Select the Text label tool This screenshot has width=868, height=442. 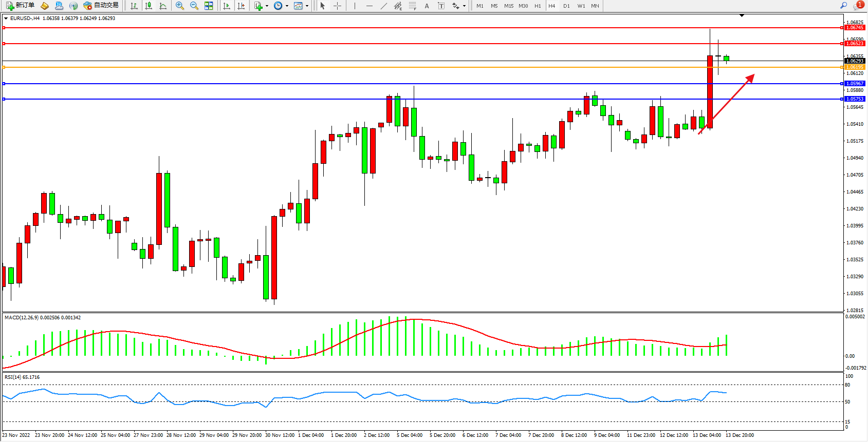[441, 6]
